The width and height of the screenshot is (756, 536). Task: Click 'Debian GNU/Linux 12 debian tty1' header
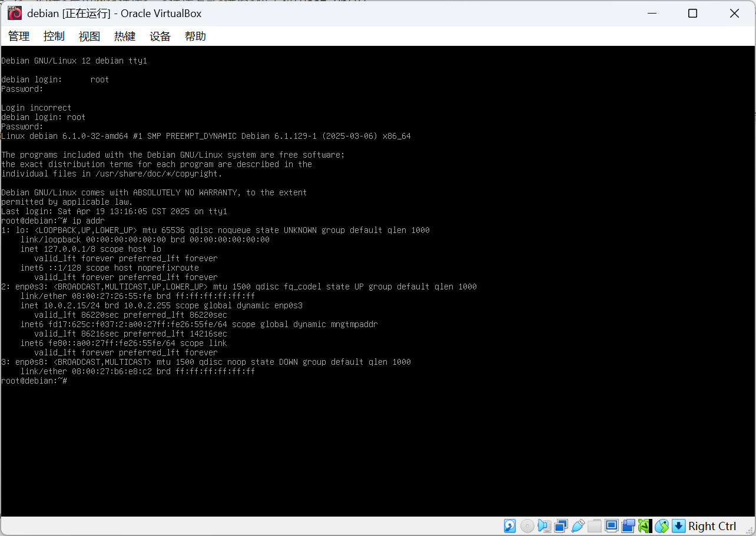[x=74, y=61]
